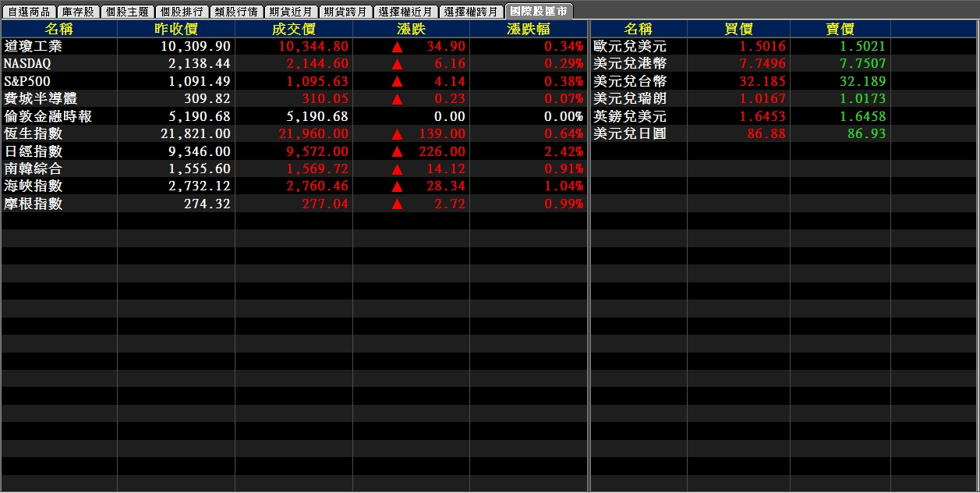The height and width of the screenshot is (493, 980).
Task: Sort currencies by the 買價 header
Action: [738, 29]
